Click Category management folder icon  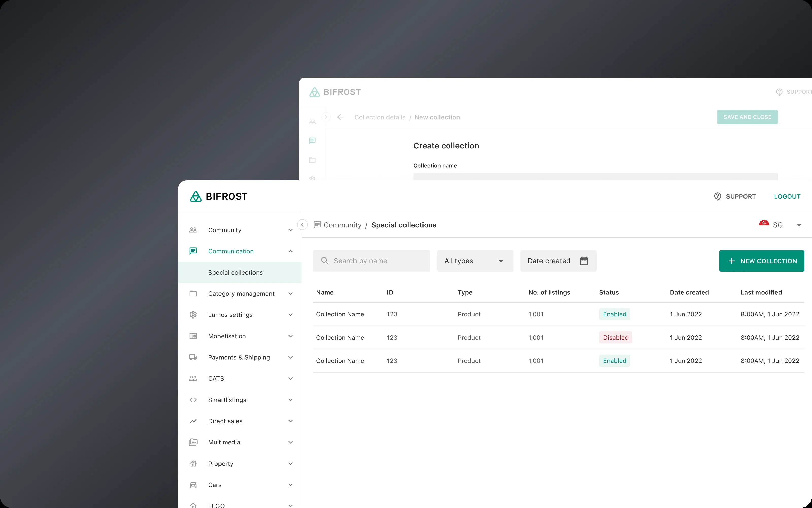[193, 294]
